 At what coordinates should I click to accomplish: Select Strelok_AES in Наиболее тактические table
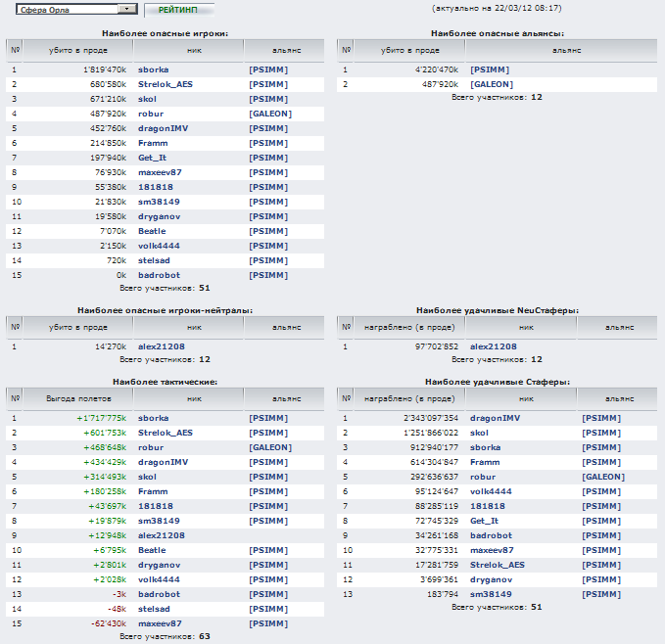(165, 433)
